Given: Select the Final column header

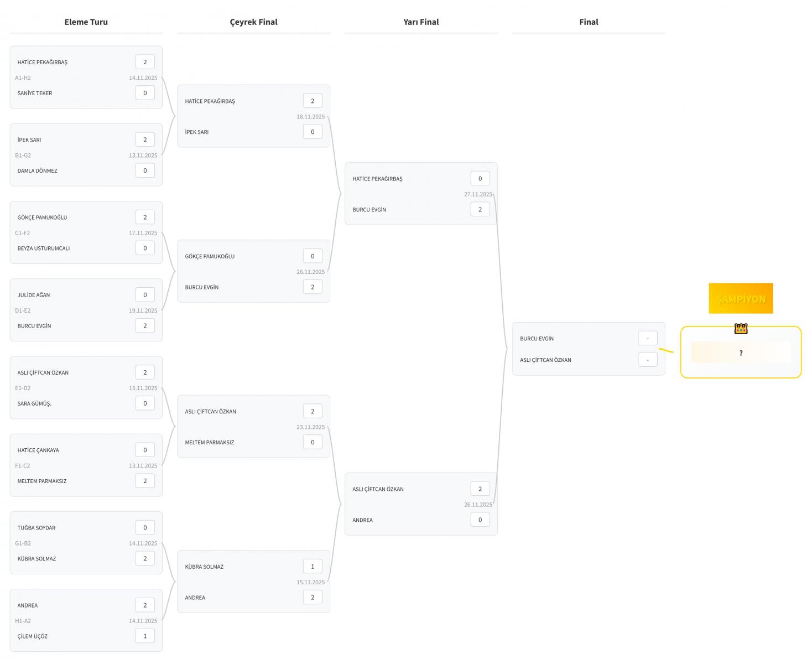Looking at the screenshot, I should point(589,22).
